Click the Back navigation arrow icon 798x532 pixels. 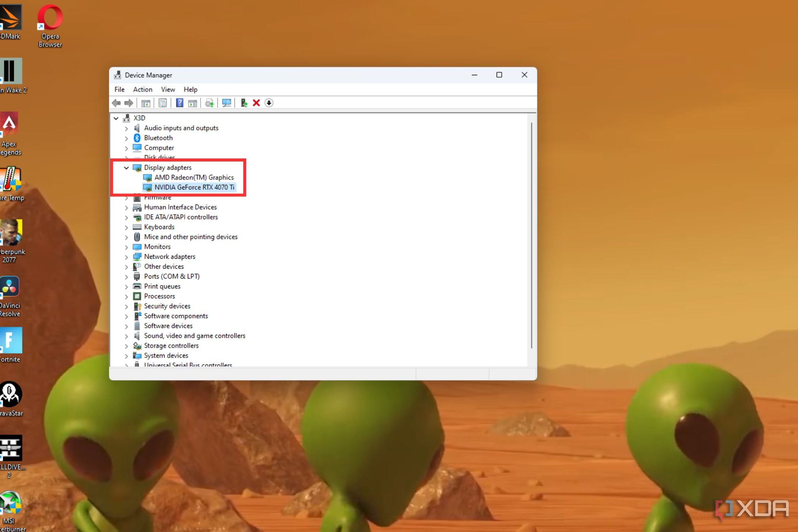click(116, 103)
